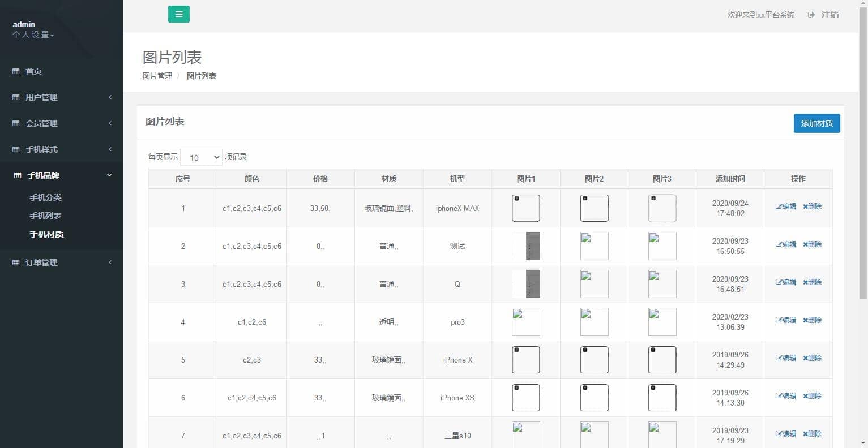Select 手机分类 in the sidebar submenu
Image resolution: width=868 pixels, height=448 pixels.
coord(45,197)
